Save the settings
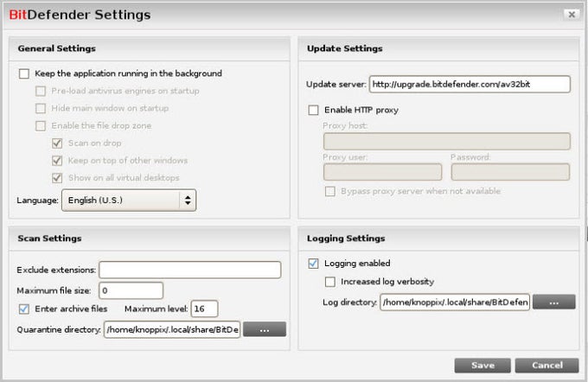The height and width of the screenshot is (382, 588). coord(483,366)
